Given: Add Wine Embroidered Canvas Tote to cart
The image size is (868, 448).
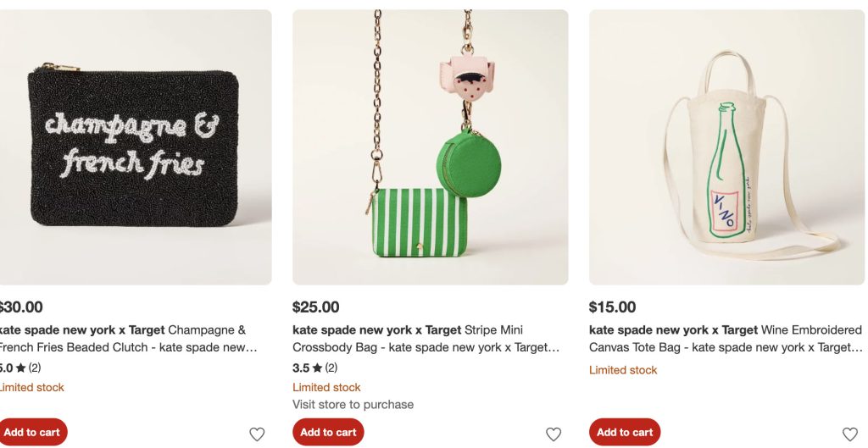Looking at the screenshot, I should [625, 432].
